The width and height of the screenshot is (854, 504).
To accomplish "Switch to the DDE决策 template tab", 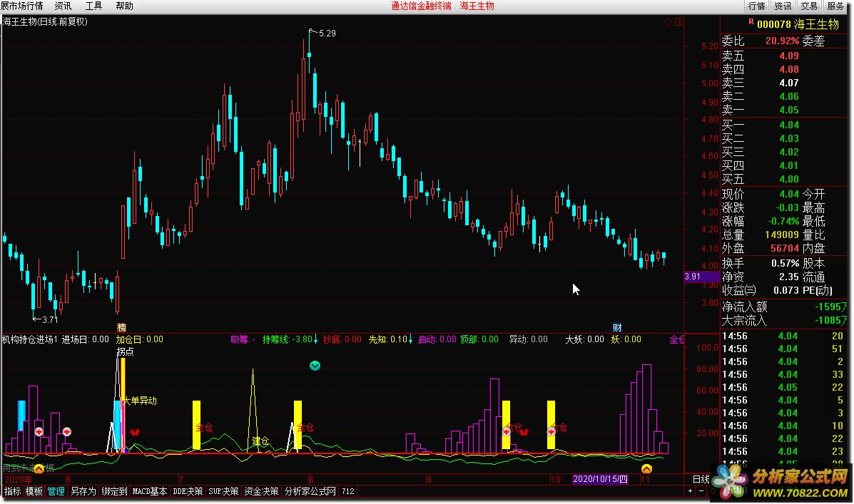I will pyautogui.click(x=188, y=491).
